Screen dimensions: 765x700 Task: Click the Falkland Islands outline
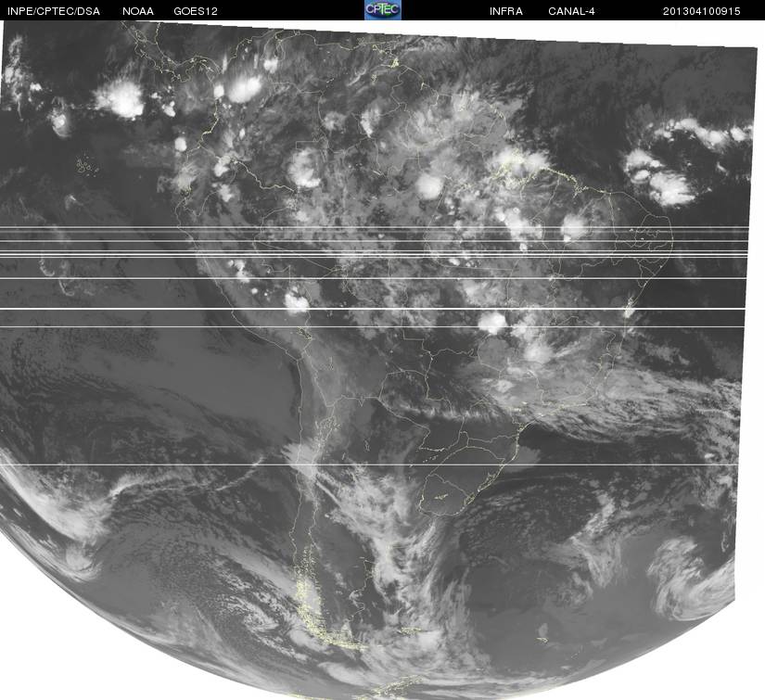point(406,632)
